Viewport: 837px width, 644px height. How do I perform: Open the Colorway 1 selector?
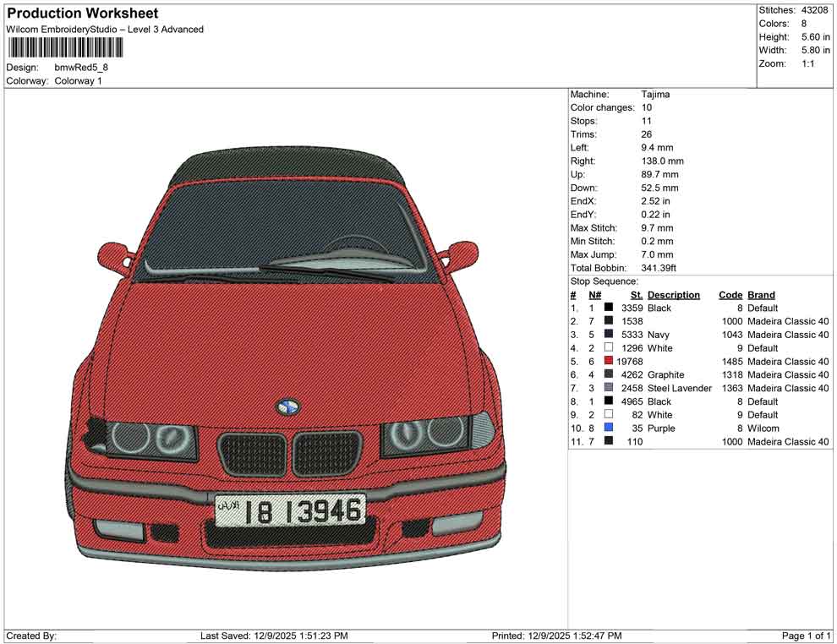[79, 80]
